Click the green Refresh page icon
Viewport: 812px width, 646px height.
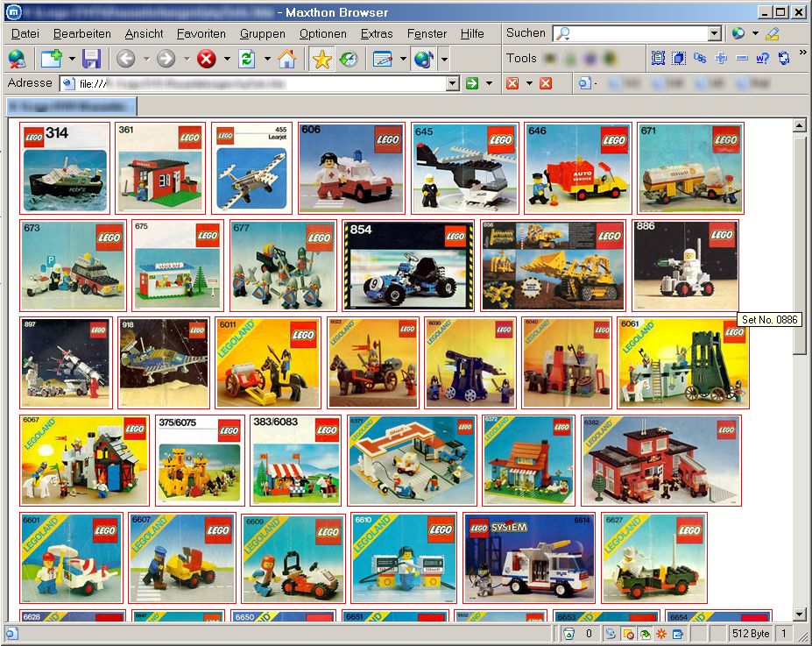click(x=247, y=59)
